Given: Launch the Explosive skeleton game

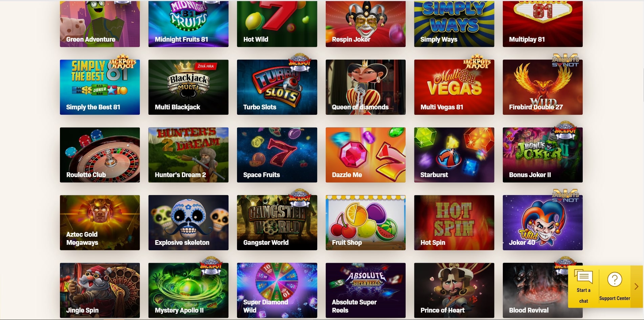Looking at the screenshot, I should [188, 222].
